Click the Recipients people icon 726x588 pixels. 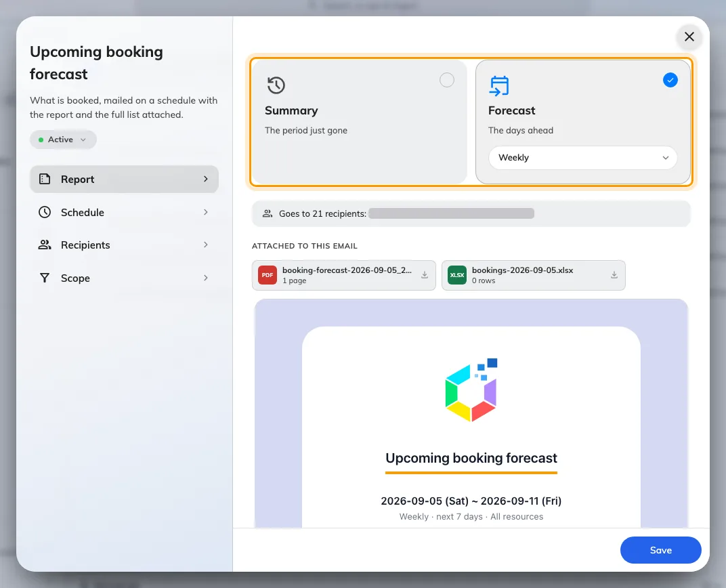(45, 245)
